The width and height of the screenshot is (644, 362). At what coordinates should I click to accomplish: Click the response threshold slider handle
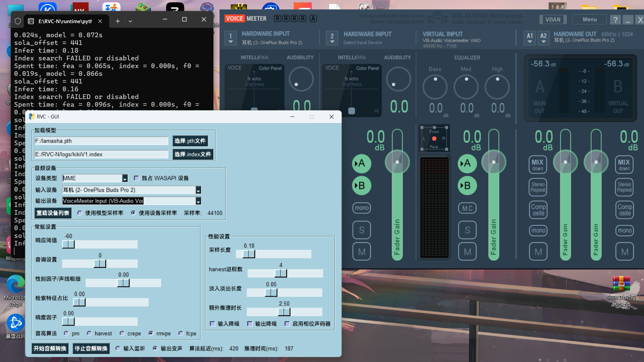[68, 244]
